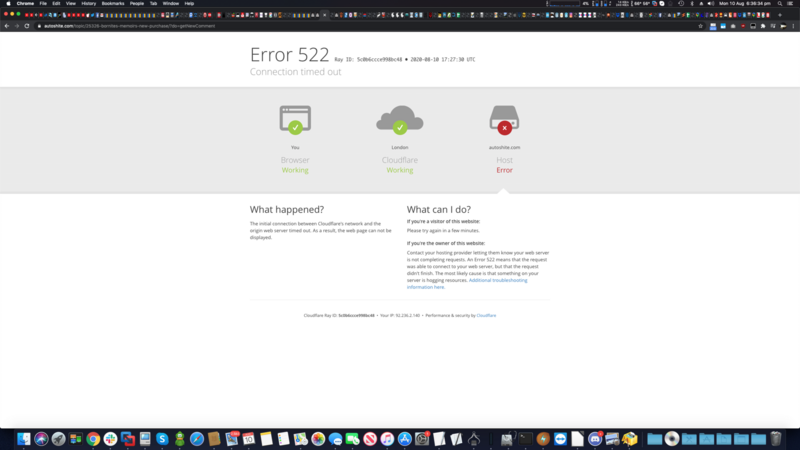Open Maps from the dock
The height and width of the screenshot is (450, 800).
pos(301,439)
